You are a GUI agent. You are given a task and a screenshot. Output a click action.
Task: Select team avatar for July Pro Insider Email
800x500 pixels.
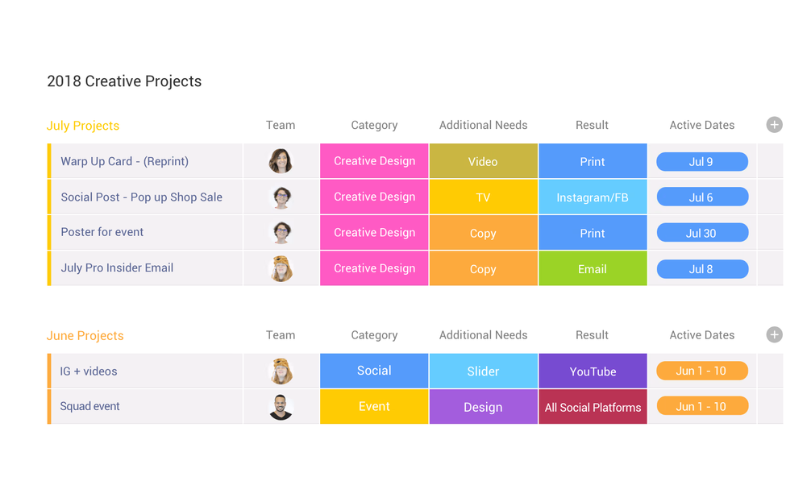coord(281,269)
